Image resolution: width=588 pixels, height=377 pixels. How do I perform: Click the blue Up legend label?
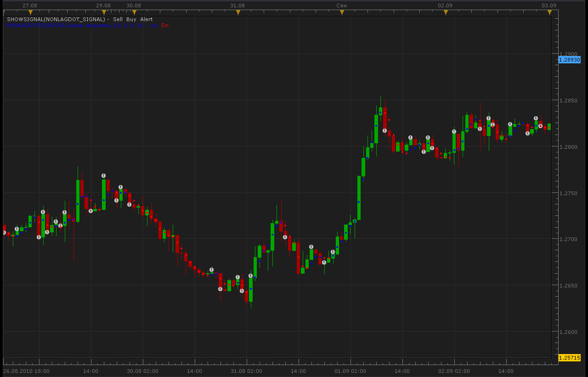click(153, 25)
